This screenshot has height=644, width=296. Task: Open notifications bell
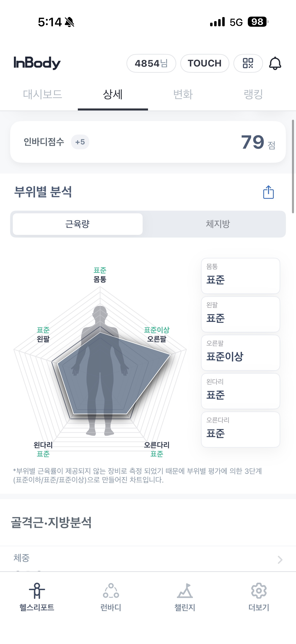275,63
